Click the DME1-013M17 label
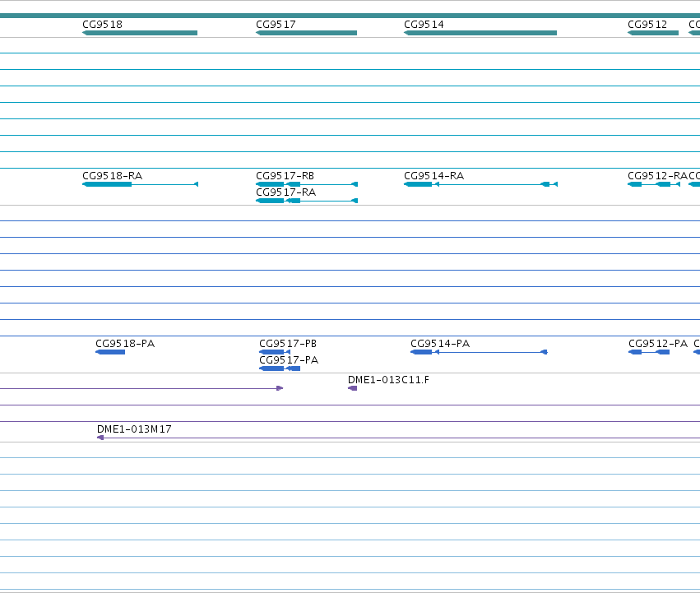700x593 pixels. (x=134, y=429)
